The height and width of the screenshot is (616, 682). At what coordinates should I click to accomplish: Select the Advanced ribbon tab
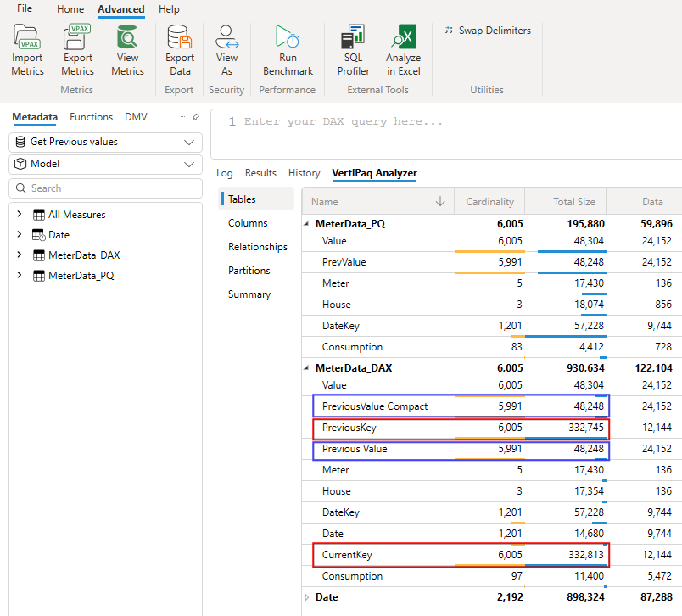click(121, 9)
